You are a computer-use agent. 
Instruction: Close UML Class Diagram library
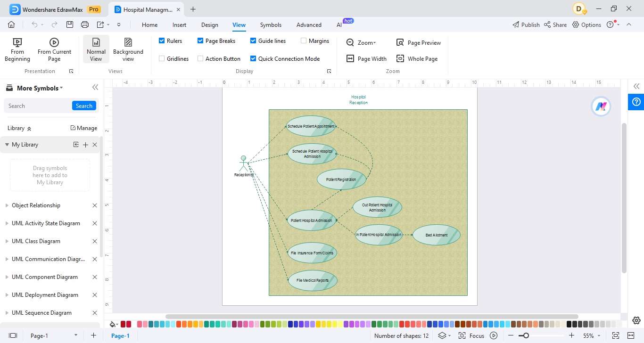pyautogui.click(x=95, y=241)
